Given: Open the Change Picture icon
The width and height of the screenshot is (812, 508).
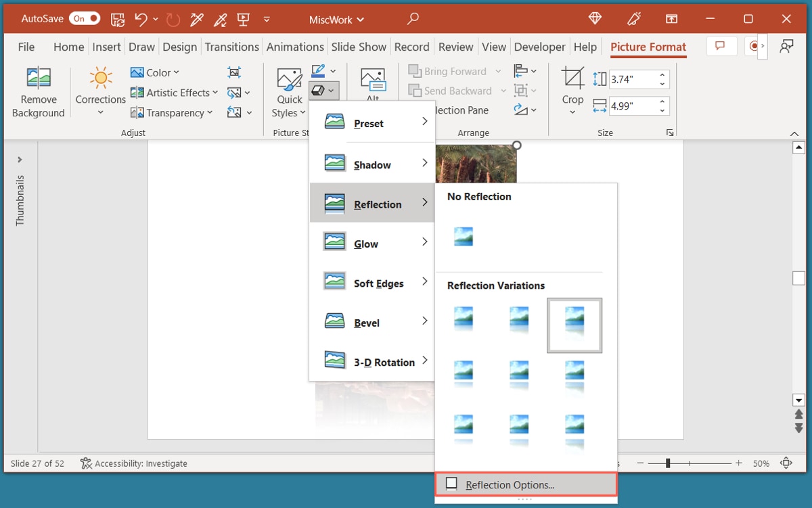Looking at the screenshot, I should click(x=234, y=92).
